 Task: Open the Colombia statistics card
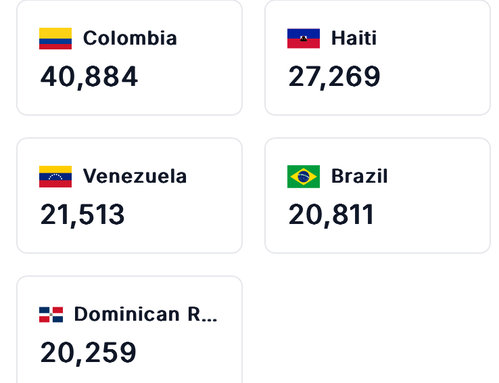[x=129, y=57]
